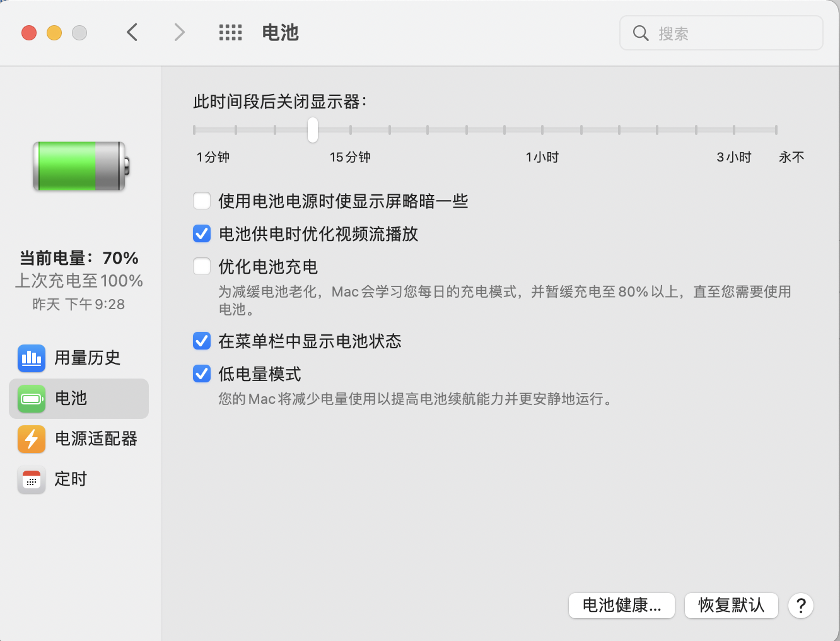
Task: Click the forward navigation arrow
Action: pyautogui.click(x=180, y=33)
